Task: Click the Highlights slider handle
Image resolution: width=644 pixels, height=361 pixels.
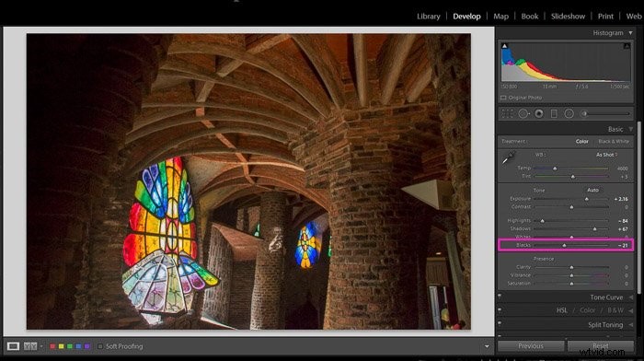Action: pos(542,221)
